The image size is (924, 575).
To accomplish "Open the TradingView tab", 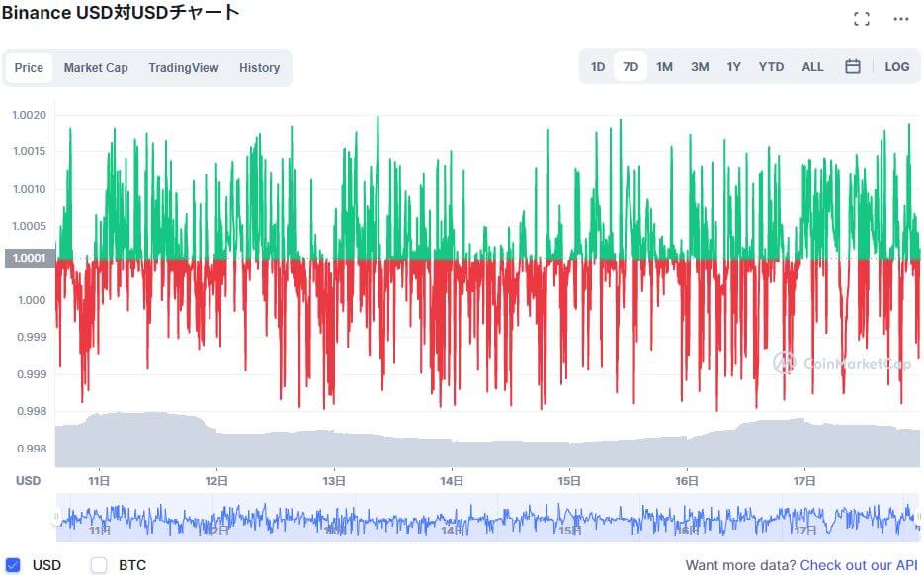I will point(183,68).
